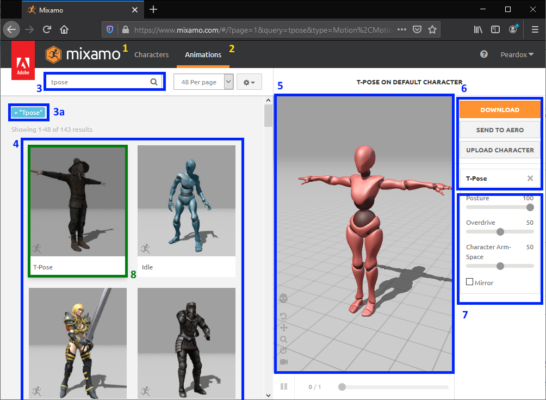Click the Send to Aero button
The width and height of the screenshot is (546, 400).
(x=500, y=130)
